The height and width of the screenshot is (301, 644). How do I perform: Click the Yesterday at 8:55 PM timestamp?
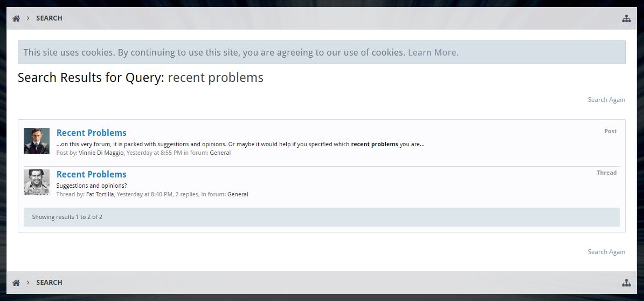coord(154,153)
